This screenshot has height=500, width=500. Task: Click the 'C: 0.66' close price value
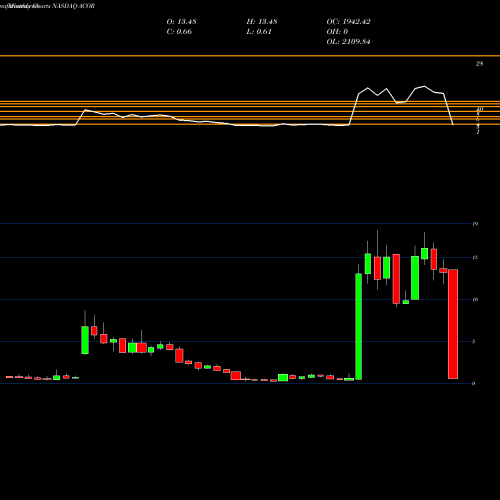coord(179,32)
